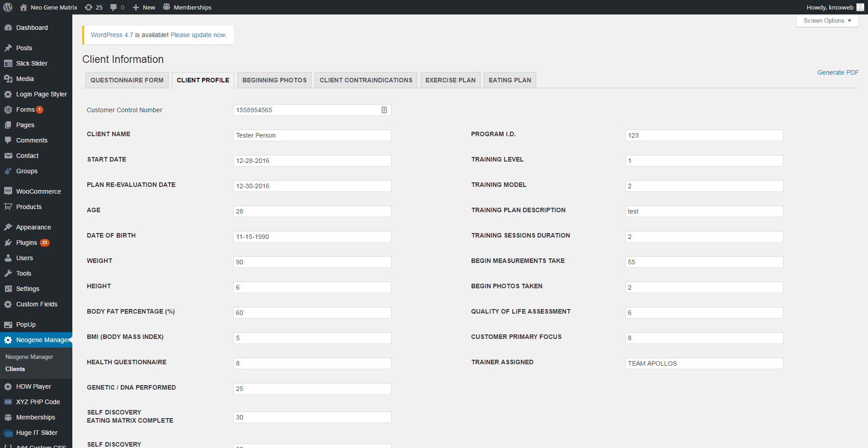Click the comments bubble icon in toolbar
The image size is (868, 448).
coord(113,7)
